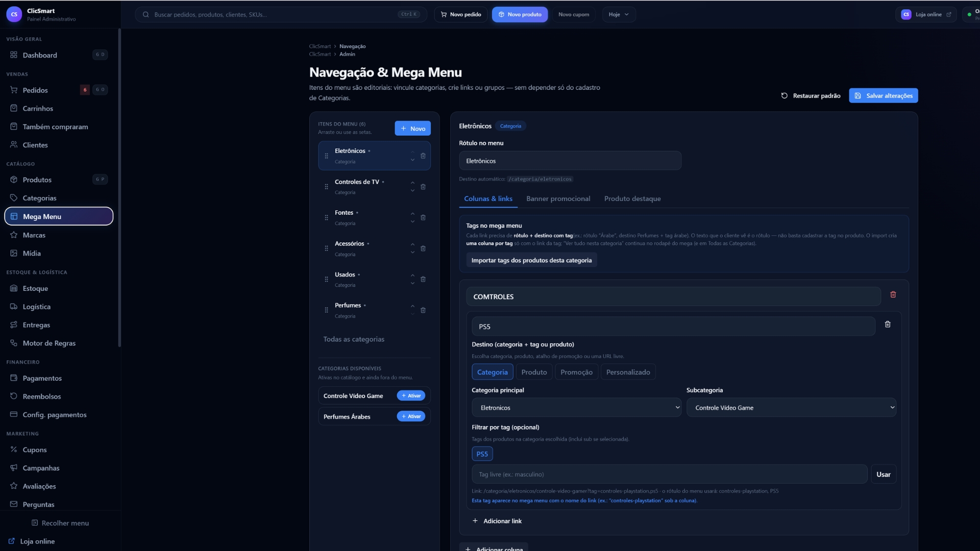Screen dimensions: 980x551
Task: Create a Novo produto
Action: coord(520,14)
